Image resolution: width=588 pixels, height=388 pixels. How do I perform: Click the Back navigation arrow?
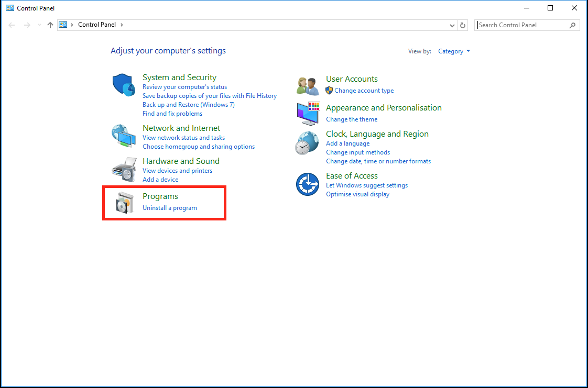click(x=12, y=25)
